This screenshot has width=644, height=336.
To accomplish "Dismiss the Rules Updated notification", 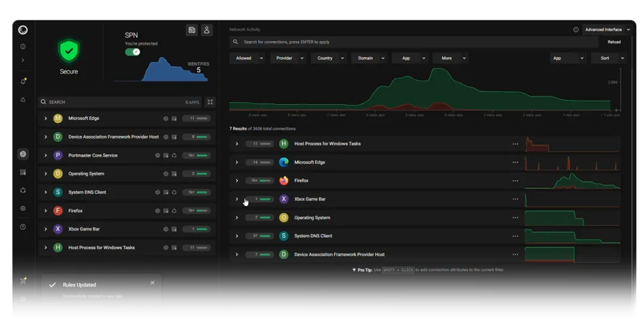I will [153, 282].
